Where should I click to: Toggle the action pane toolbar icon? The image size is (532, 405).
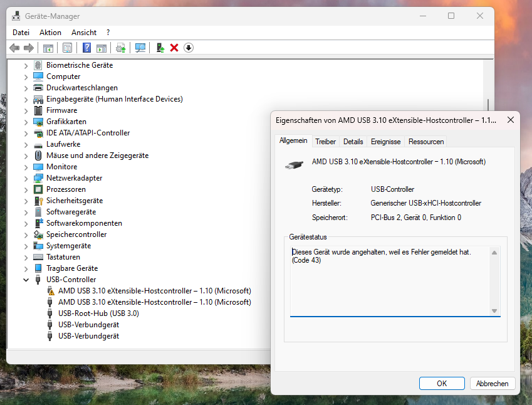click(x=101, y=48)
